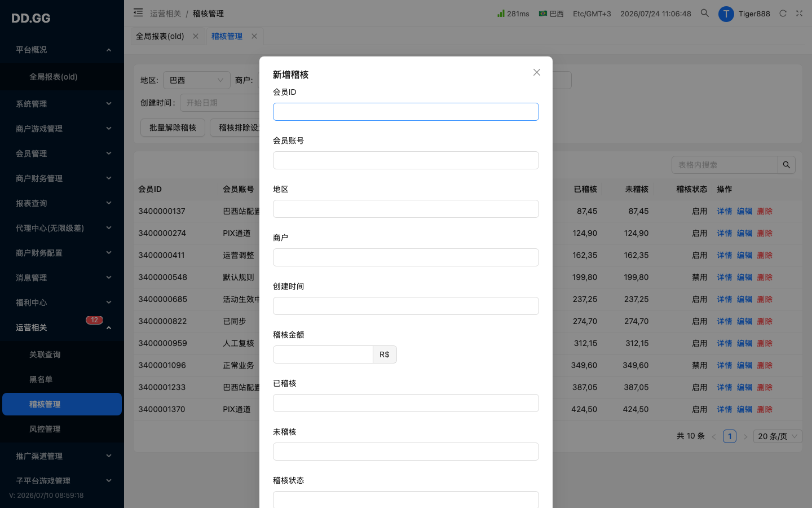Check the network latency signal icon
The image size is (812, 508).
[501, 13]
